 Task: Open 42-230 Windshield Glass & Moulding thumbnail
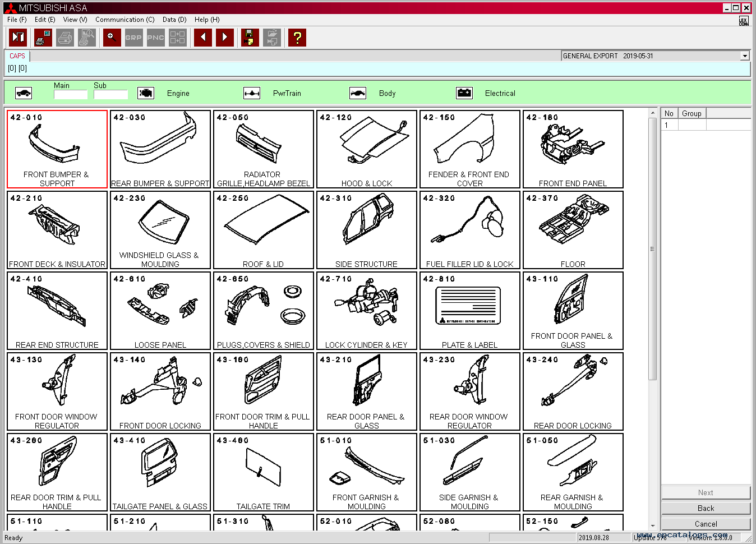coord(160,230)
